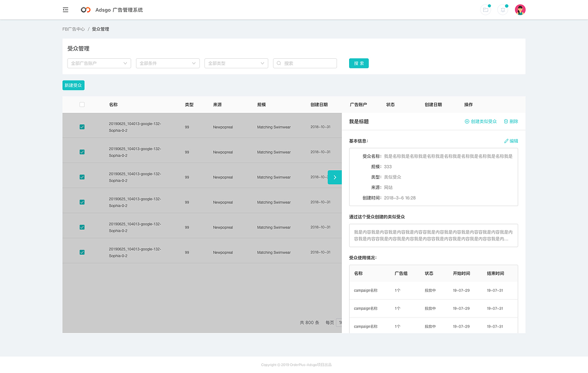Click the 规模 value 333
The width and height of the screenshot is (588, 373).
[x=388, y=167]
